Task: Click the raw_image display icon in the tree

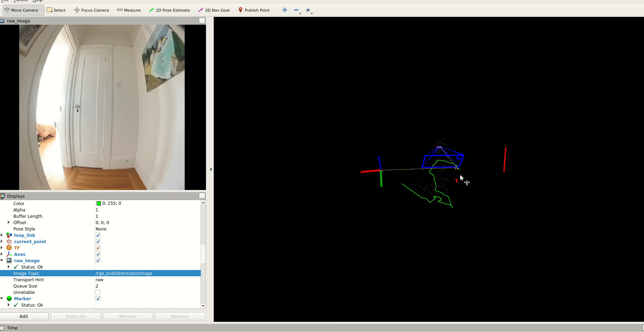Action: [9, 260]
